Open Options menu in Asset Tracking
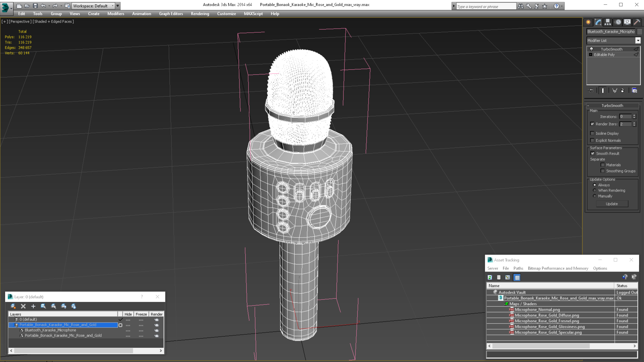 tap(600, 268)
